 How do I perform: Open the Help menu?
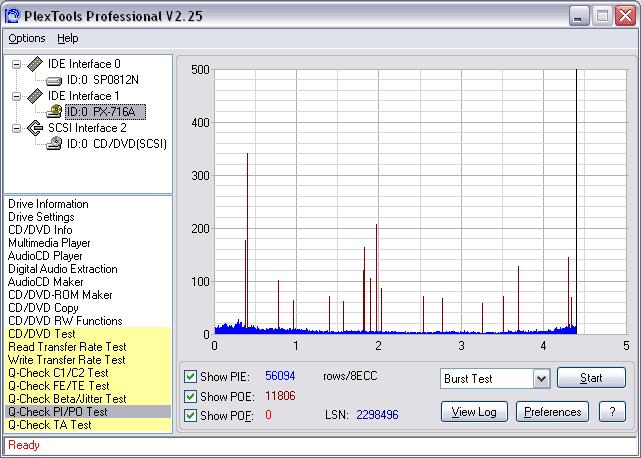(x=67, y=38)
